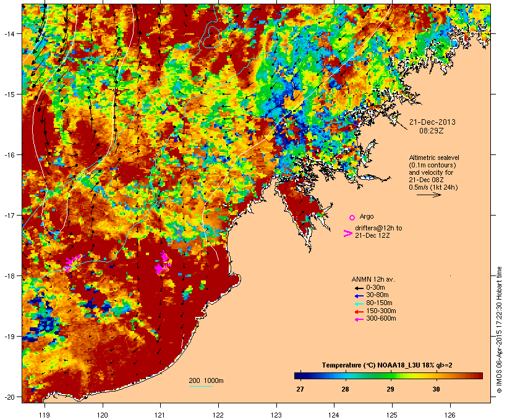This screenshot has width=507, height=420.
Task: Click colorbar tick label 29
Action: click(x=391, y=389)
